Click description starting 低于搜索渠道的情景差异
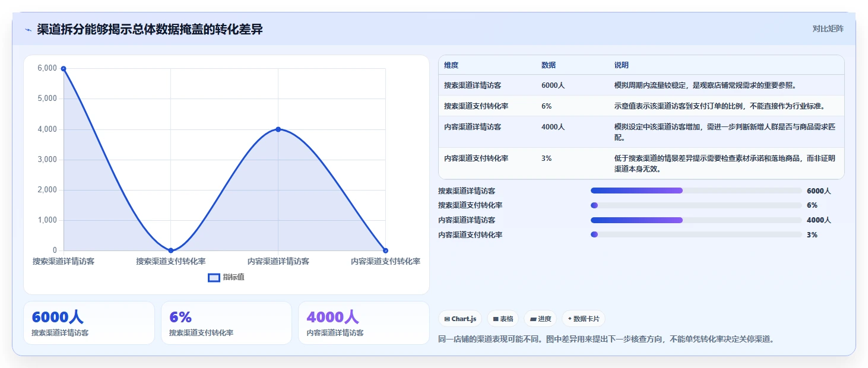The height and width of the screenshot is (368, 868). point(725,163)
